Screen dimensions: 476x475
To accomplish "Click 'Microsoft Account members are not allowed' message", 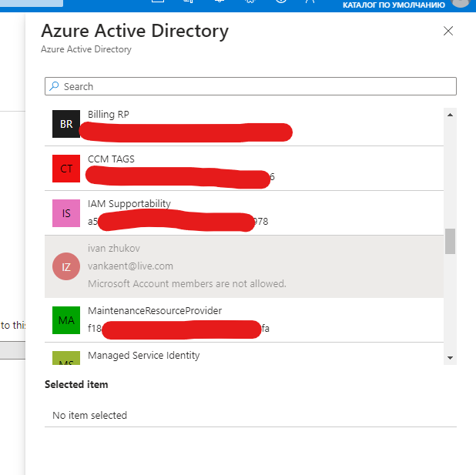I will (187, 283).
